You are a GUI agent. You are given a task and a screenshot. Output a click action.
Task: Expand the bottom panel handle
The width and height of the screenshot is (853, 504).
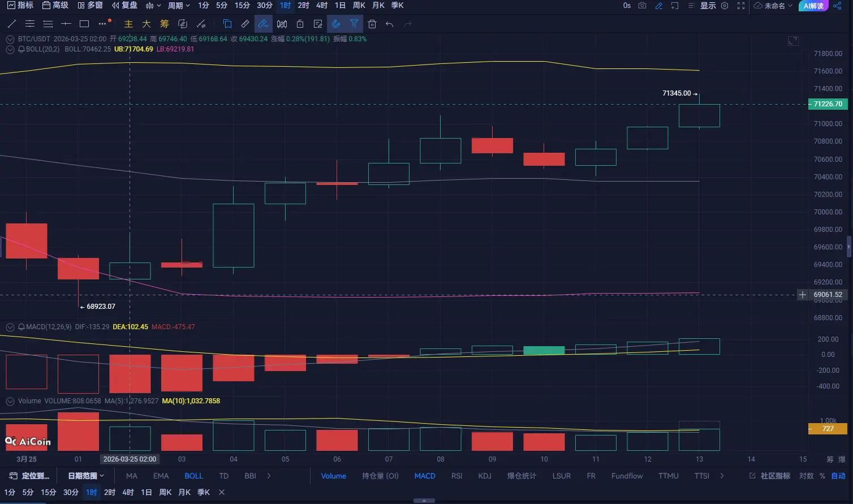coord(424,501)
